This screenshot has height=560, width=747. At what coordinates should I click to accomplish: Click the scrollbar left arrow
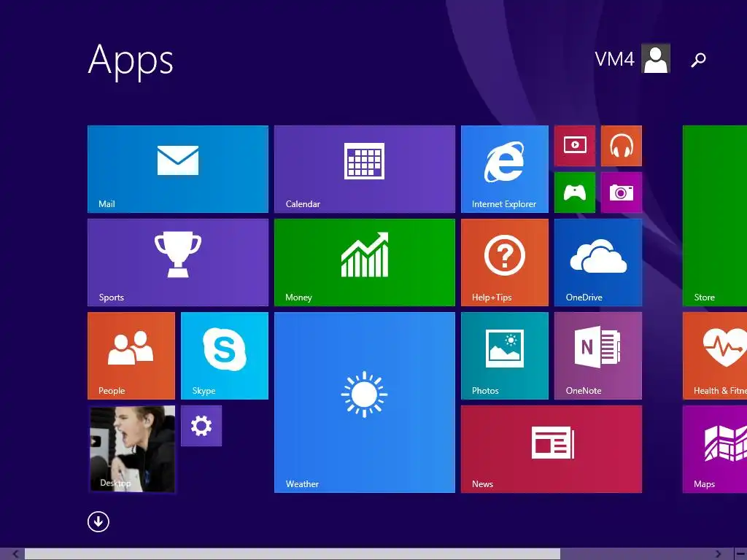(x=15, y=554)
